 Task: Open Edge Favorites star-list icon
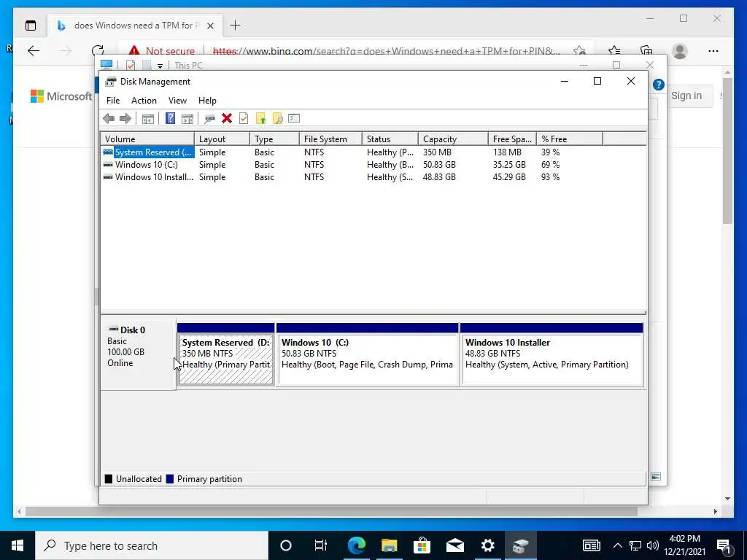click(x=614, y=51)
